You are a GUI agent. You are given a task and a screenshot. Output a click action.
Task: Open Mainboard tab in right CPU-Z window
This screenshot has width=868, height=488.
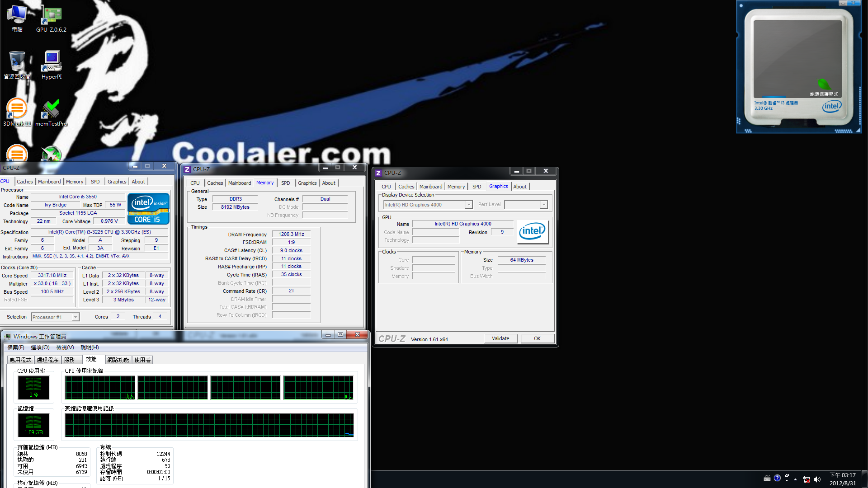tap(431, 187)
